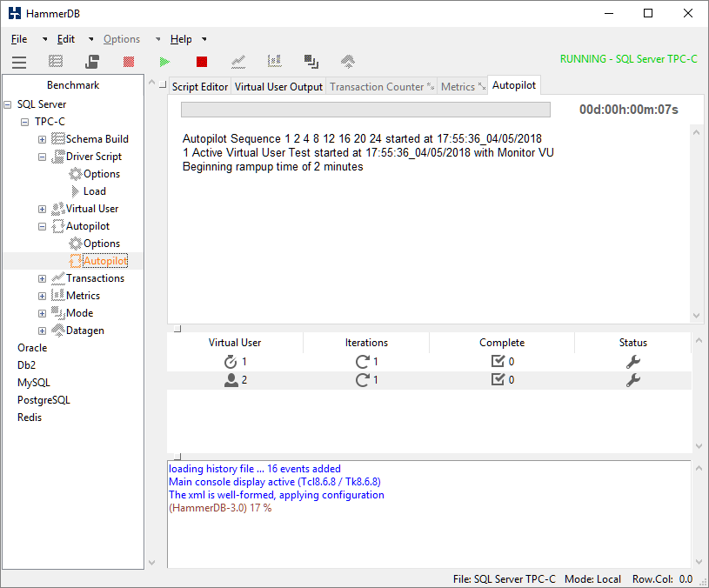This screenshot has width=709, height=588.
Task: Click the green Run Virtual Users arrow
Action: [x=165, y=62]
